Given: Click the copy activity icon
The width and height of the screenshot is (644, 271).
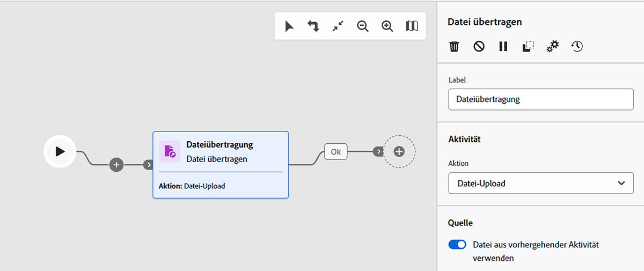Looking at the screenshot, I should pos(528,47).
